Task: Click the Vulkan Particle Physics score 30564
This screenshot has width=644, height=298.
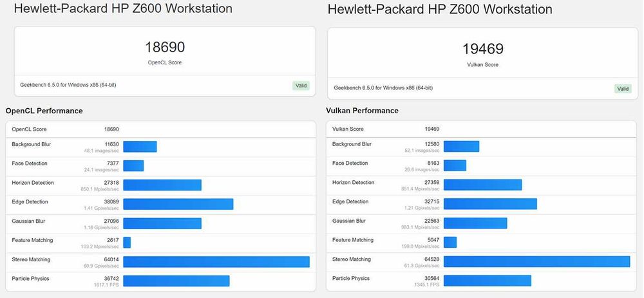Action: (432, 279)
